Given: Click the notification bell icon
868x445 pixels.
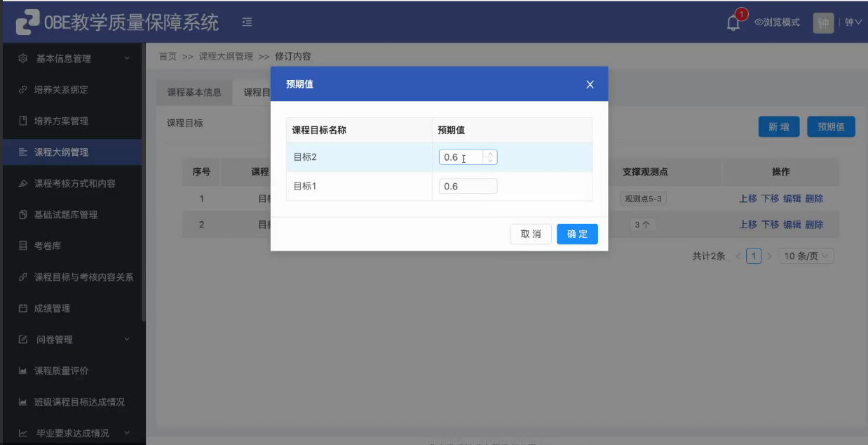Looking at the screenshot, I should pos(733,22).
